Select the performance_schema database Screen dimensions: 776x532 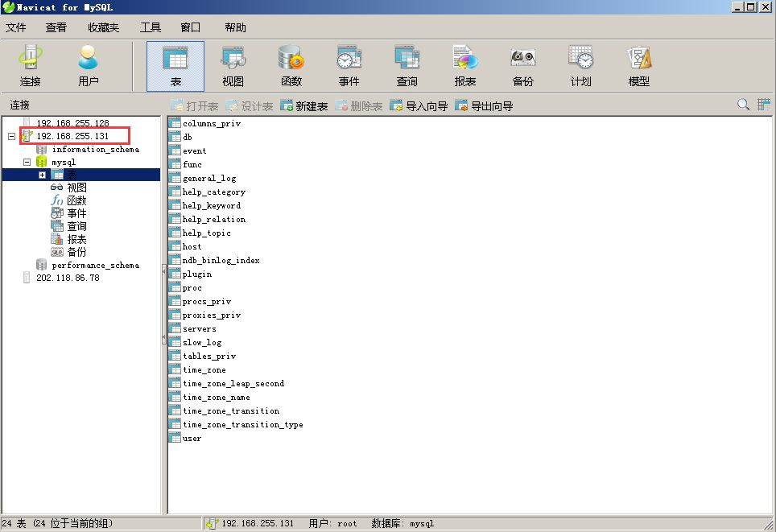click(x=95, y=265)
